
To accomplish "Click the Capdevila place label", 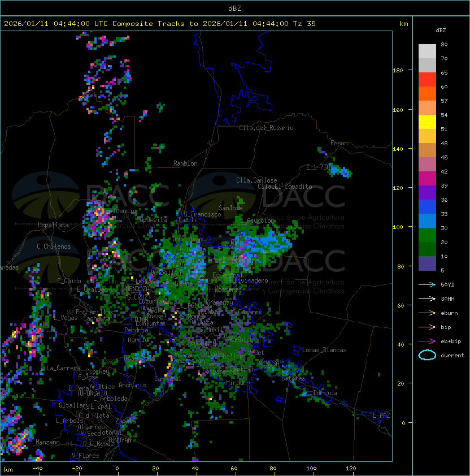I will [x=151, y=220].
